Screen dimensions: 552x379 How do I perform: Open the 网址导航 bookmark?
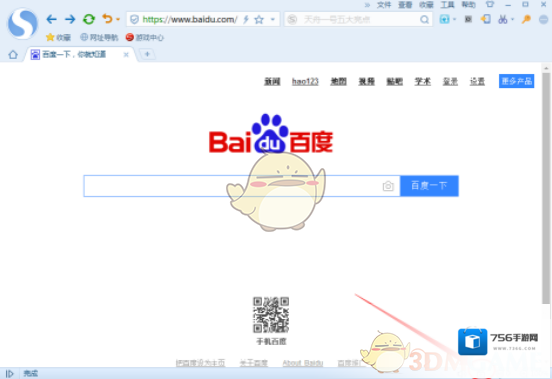click(x=99, y=37)
